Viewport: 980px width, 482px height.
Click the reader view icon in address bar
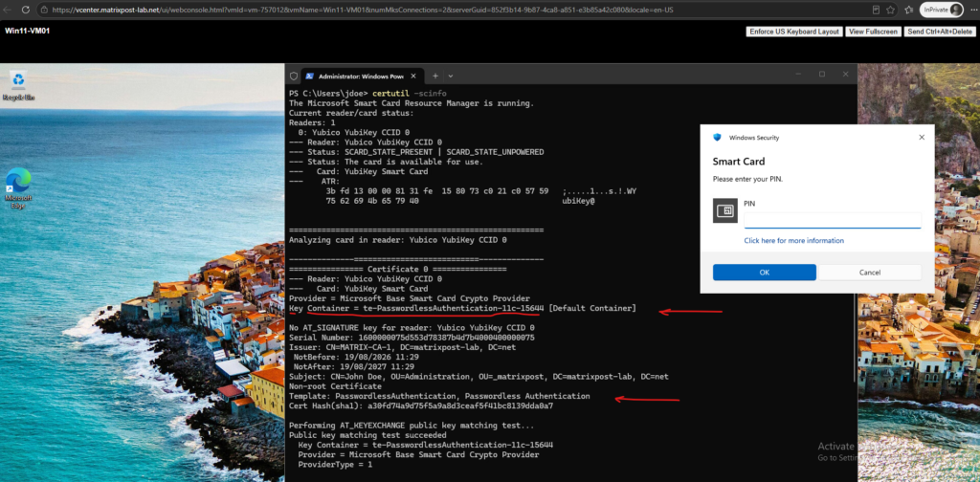(x=876, y=10)
